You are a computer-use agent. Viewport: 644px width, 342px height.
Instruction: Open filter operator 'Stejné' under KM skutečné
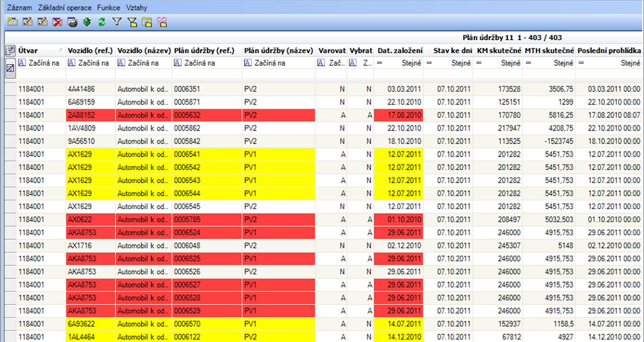pos(498,63)
